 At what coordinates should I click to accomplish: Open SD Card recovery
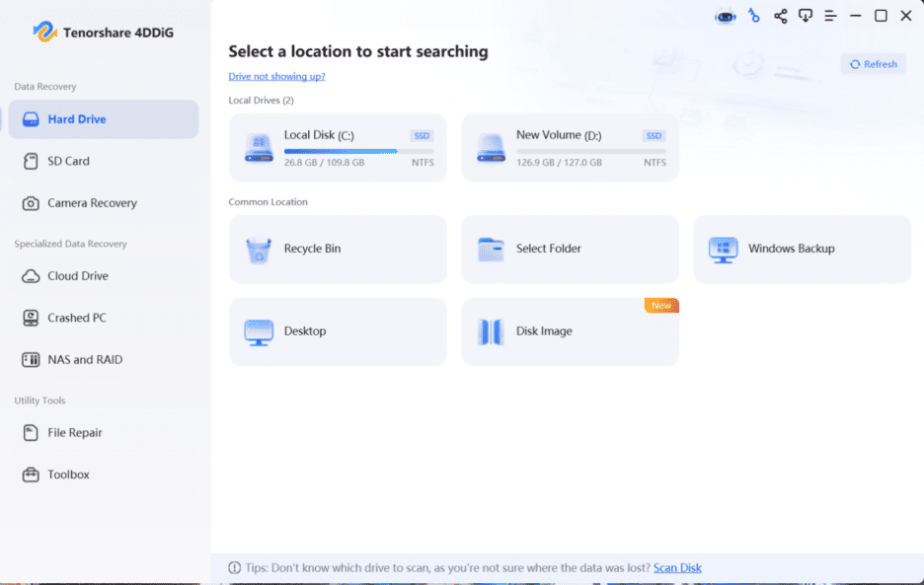104,161
